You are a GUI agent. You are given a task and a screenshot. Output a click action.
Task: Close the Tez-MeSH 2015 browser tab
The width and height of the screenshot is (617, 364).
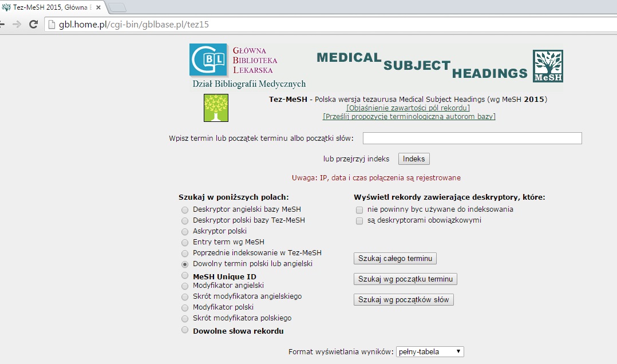pos(98,7)
